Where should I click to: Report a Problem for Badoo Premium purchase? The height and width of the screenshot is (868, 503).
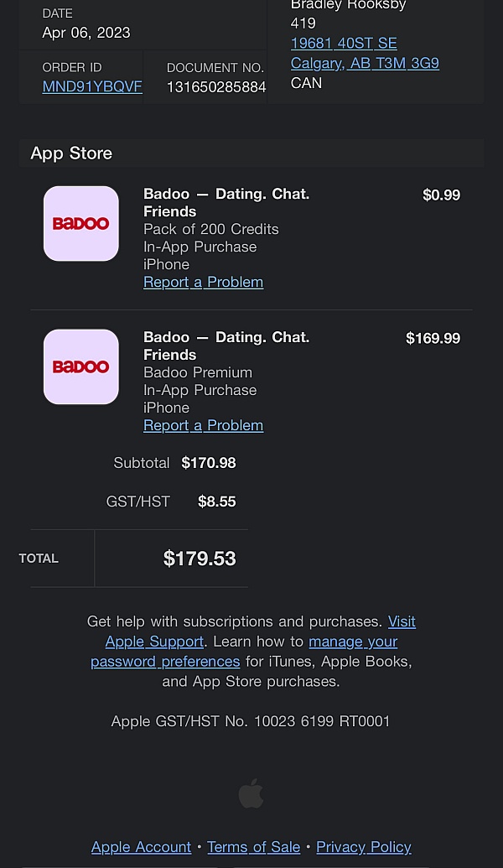click(x=203, y=425)
